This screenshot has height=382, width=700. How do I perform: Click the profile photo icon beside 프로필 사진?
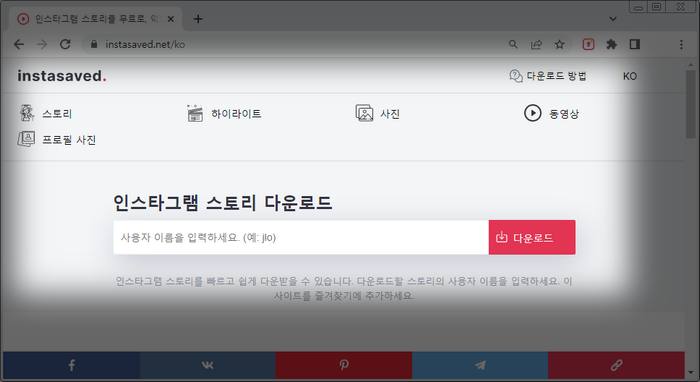(x=26, y=139)
